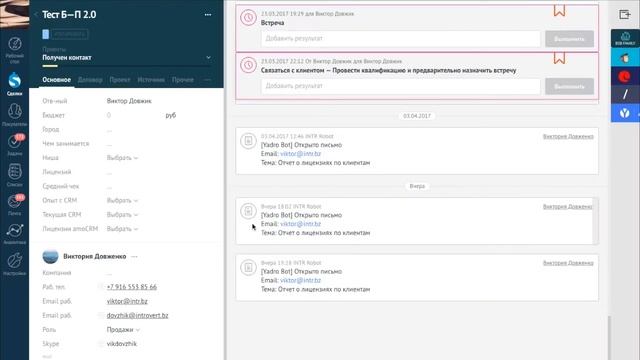Open the Текущая CRM dropdown
This screenshot has width=640, height=360.
tap(122, 215)
